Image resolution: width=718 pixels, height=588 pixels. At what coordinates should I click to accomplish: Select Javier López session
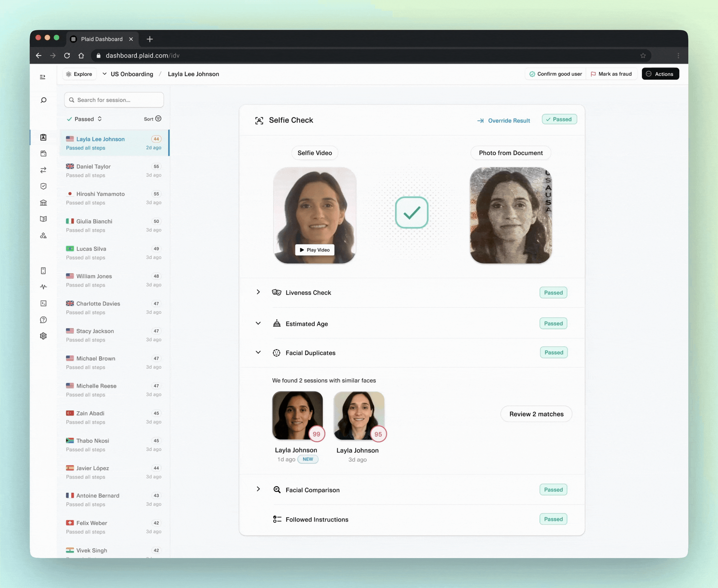(114, 472)
